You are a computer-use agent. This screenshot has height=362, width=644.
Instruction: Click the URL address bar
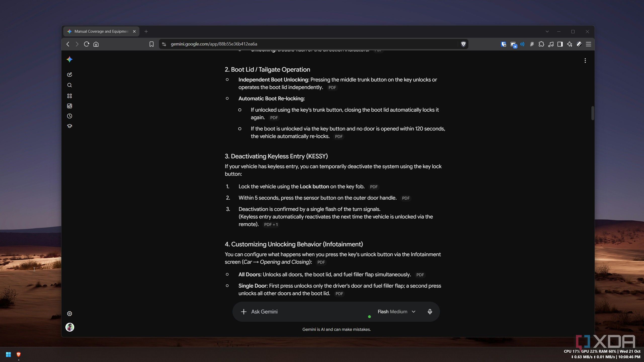coord(313,44)
